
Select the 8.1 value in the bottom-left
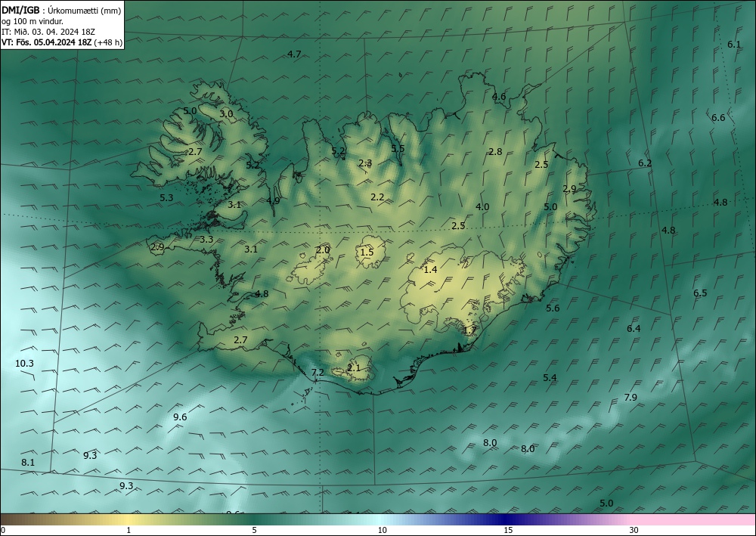coord(28,462)
